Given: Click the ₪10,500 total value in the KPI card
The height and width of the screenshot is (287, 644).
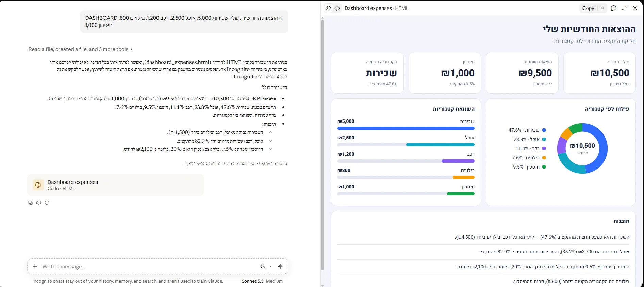Looking at the screenshot, I should [610, 73].
